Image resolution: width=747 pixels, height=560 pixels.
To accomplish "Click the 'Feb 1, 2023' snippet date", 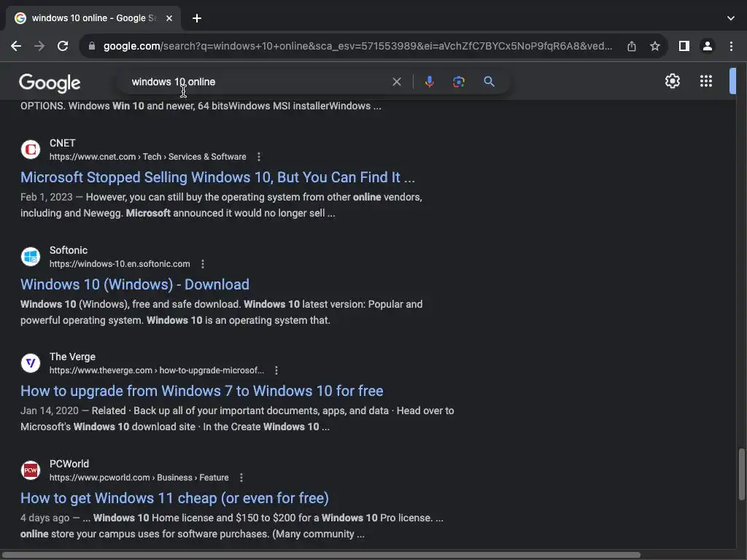I will pyautogui.click(x=47, y=197).
